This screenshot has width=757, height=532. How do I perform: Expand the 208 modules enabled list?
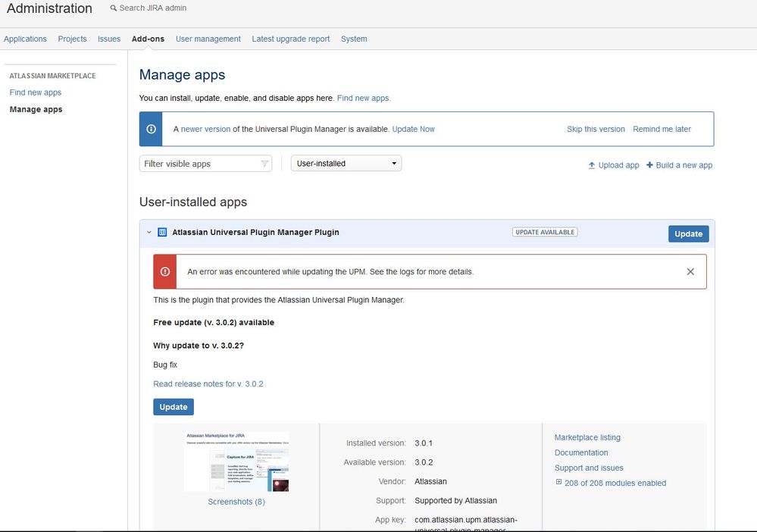pos(558,482)
